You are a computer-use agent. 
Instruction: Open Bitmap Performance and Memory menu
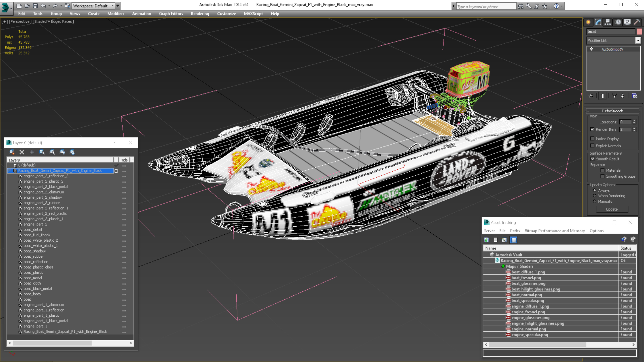pos(555,231)
